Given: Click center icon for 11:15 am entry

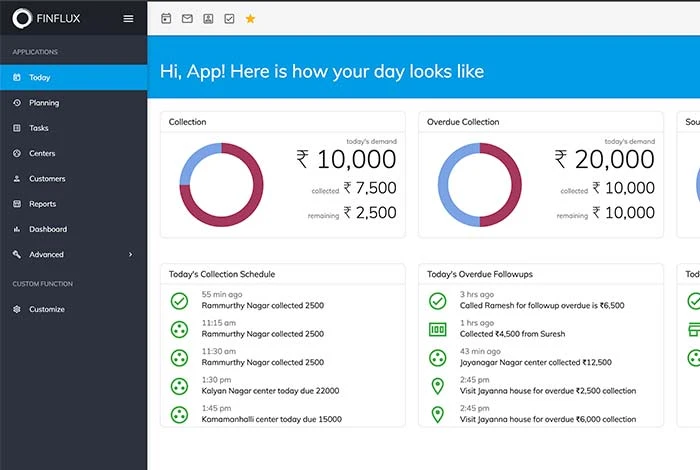Looking at the screenshot, I should click(x=179, y=329).
